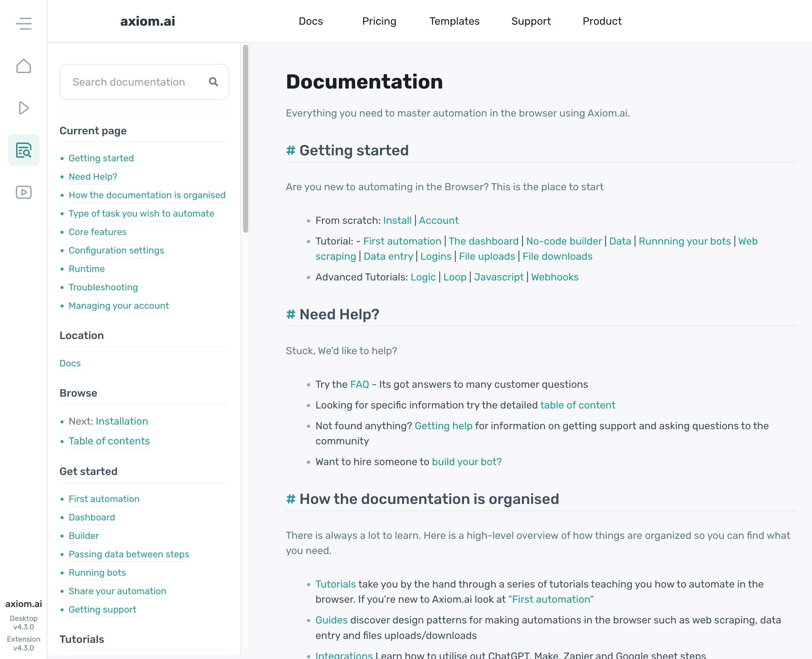Click the sidebar vertical scrollbar
The image size is (812, 659).
(245, 139)
